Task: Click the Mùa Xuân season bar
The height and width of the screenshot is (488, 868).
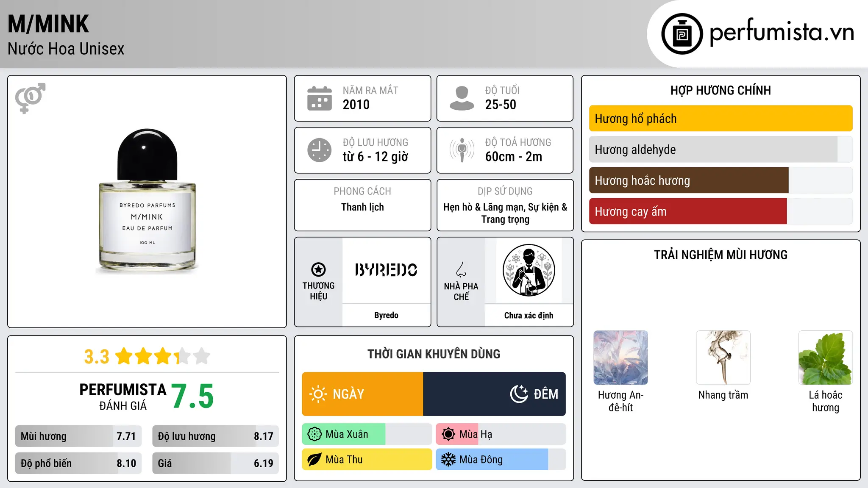Action: pos(367,434)
